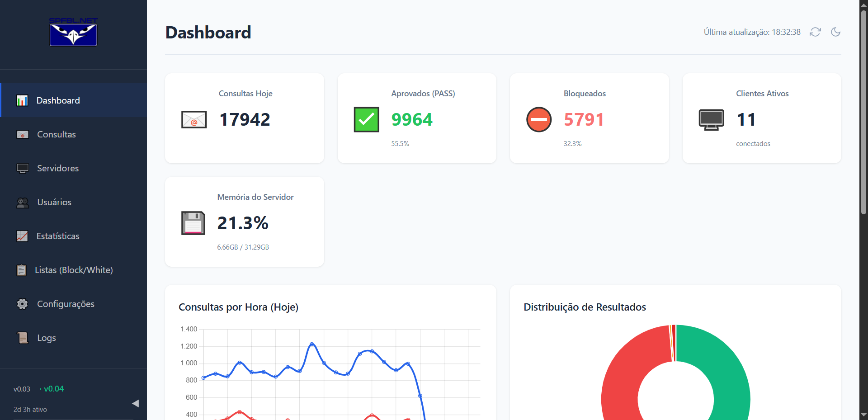Click the 21.3% memory usage value
Viewport: 868px width, 420px height.
point(243,223)
